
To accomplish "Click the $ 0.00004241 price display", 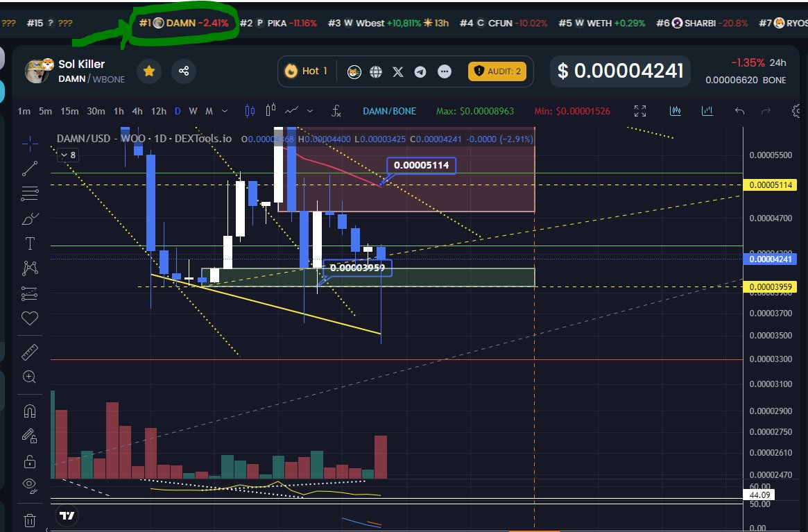I will [621, 71].
